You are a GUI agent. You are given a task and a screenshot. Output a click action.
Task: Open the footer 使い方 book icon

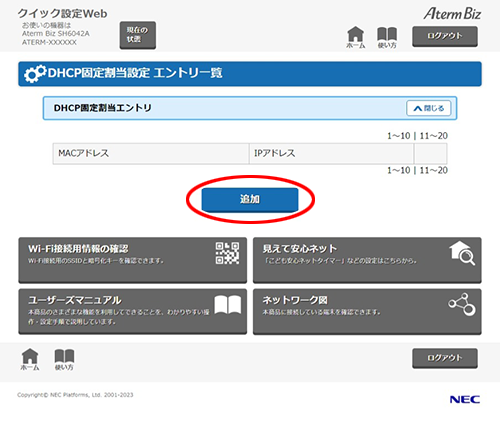coord(64,360)
